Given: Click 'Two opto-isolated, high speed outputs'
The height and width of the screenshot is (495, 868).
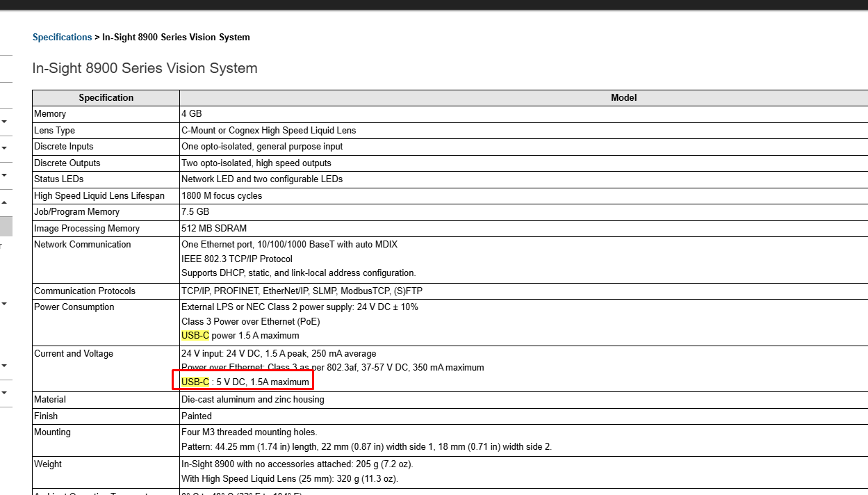Looking at the screenshot, I should (x=256, y=163).
